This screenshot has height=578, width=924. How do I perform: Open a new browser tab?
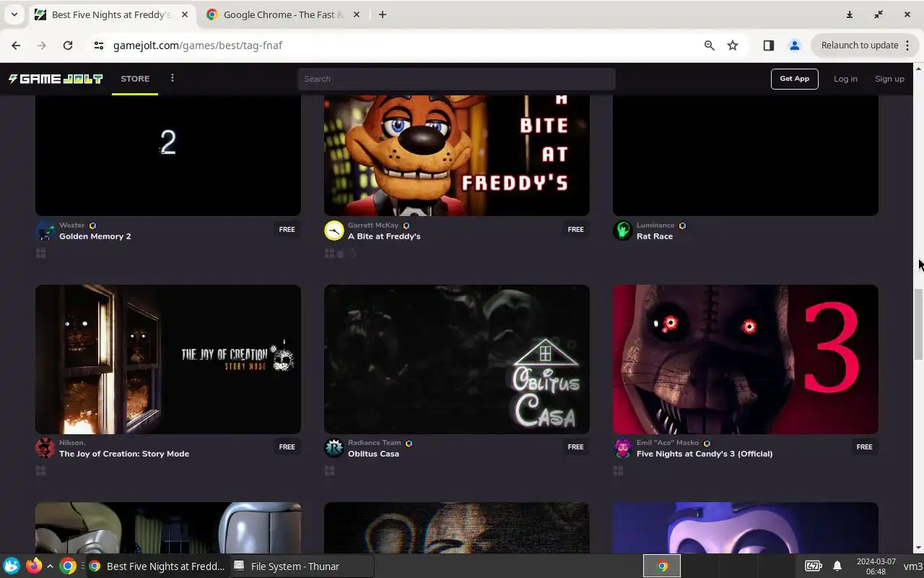click(x=383, y=14)
